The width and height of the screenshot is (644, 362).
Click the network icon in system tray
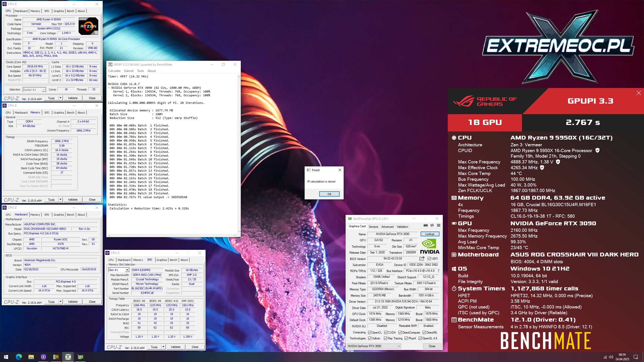[x=605, y=357]
